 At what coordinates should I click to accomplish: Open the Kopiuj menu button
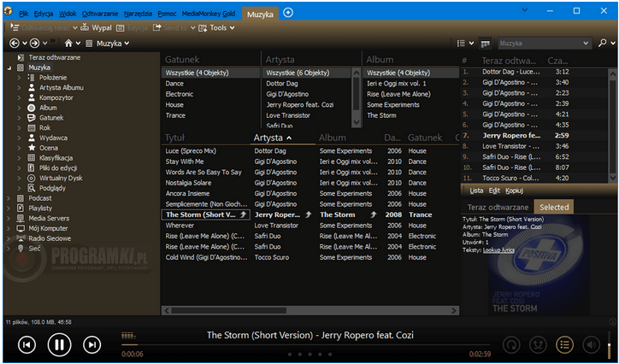514,191
